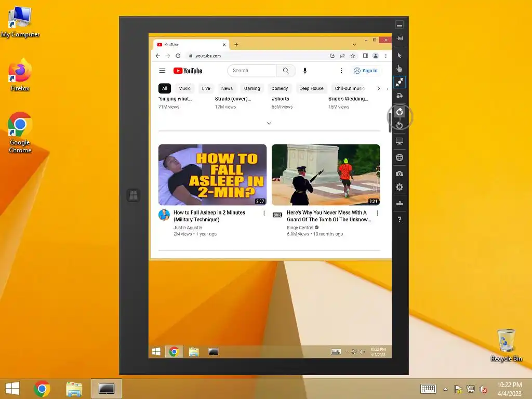Open Justin Agustin channel avatar
Viewport: 532px width, 399px height.
(164, 215)
